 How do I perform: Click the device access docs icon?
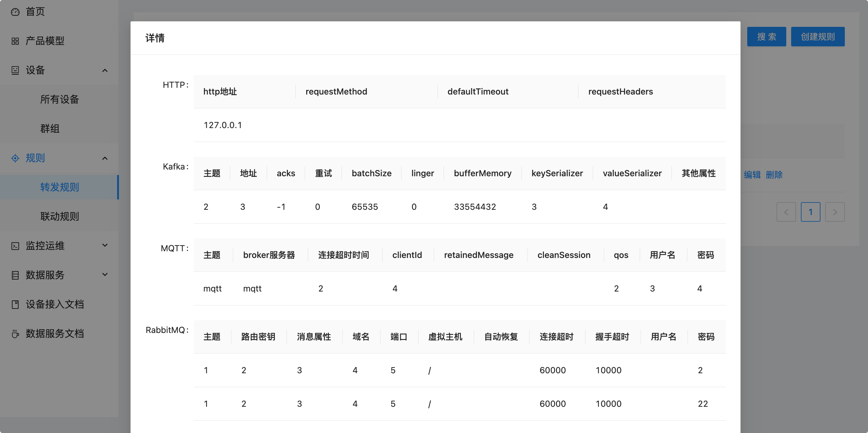coord(15,304)
